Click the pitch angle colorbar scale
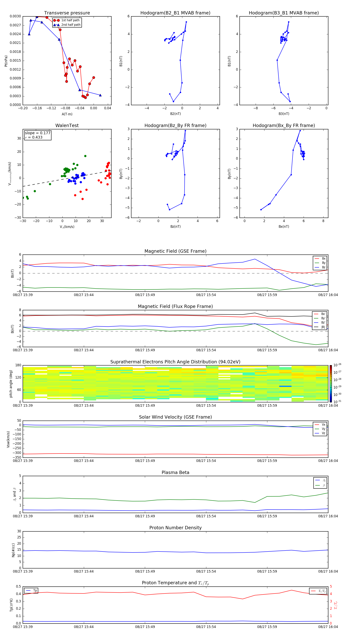The width and height of the screenshot is (351, 644). coord(331,383)
